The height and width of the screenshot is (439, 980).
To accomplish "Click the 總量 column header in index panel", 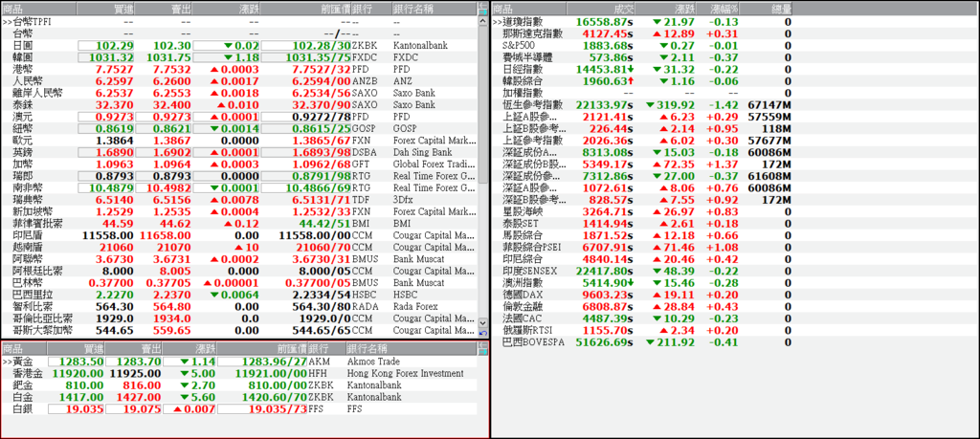I will [768, 9].
